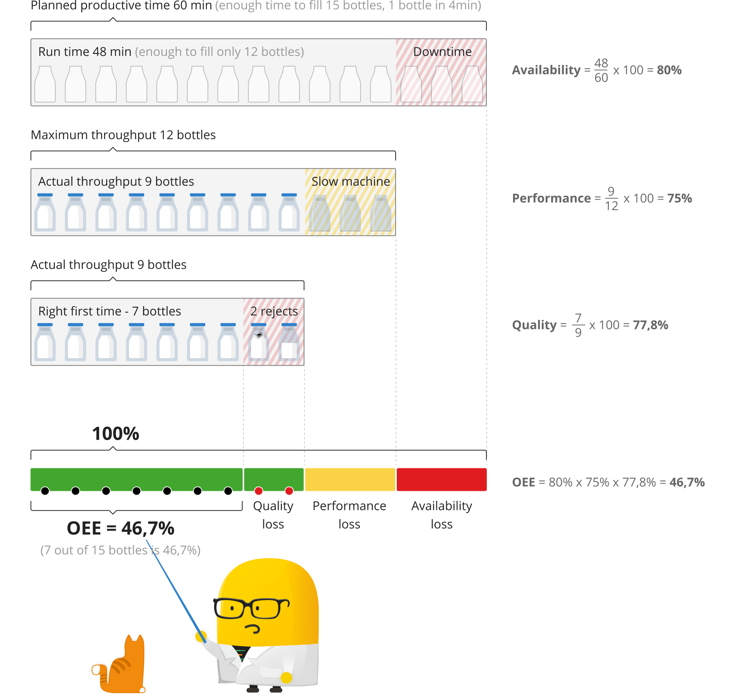Click the second red dot on the bar

[289, 491]
